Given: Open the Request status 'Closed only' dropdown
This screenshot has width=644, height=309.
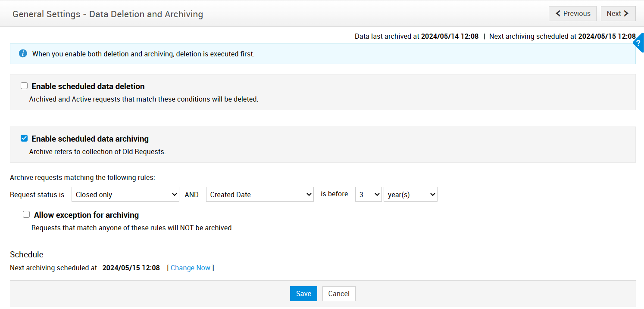Looking at the screenshot, I should [x=125, y=195].
